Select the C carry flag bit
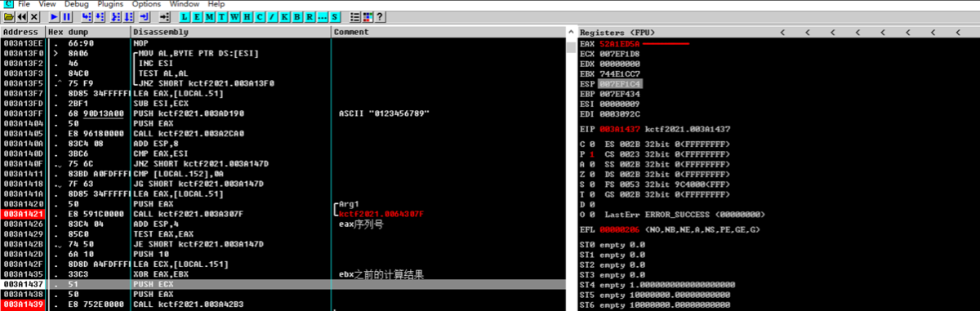 [593, 144]
